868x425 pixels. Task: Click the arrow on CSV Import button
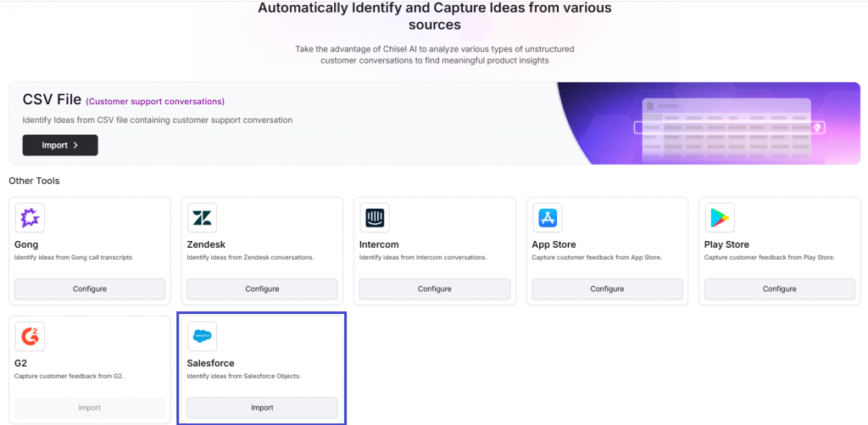coord(75,145)
